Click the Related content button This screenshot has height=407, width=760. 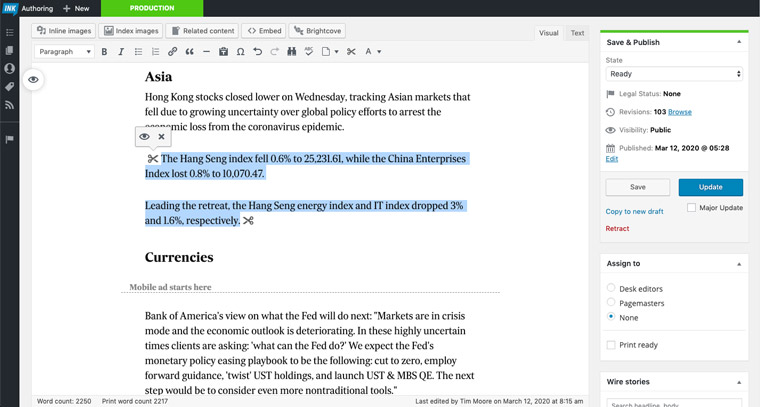[203, 31]
